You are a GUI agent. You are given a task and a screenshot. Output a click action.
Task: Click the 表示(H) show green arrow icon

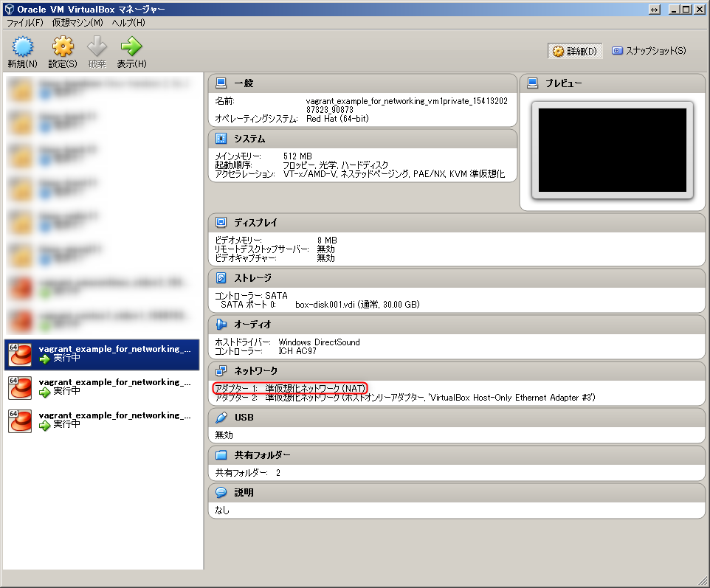click(131, 46)
